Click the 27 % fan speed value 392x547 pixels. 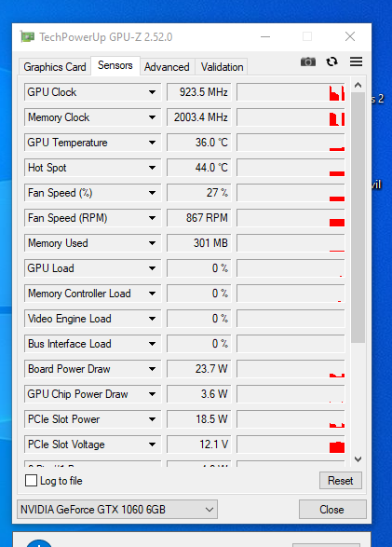pos(199,193)
